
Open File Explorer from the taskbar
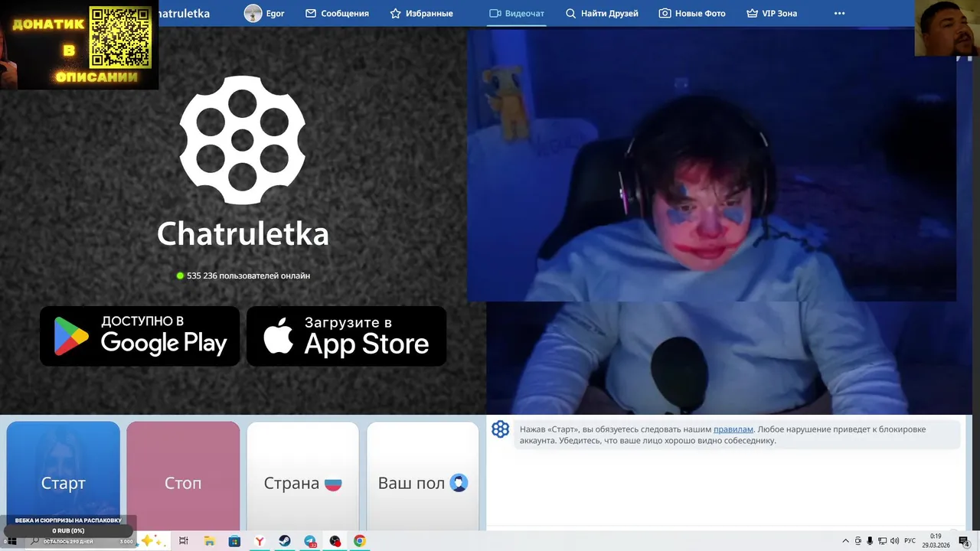click(209, 541)
